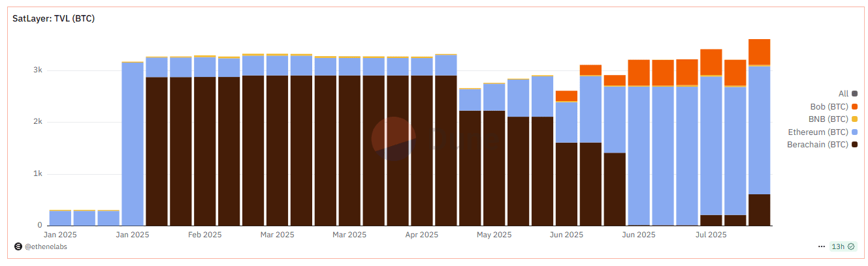Click the Apr 2025 x-axis label

423,235
